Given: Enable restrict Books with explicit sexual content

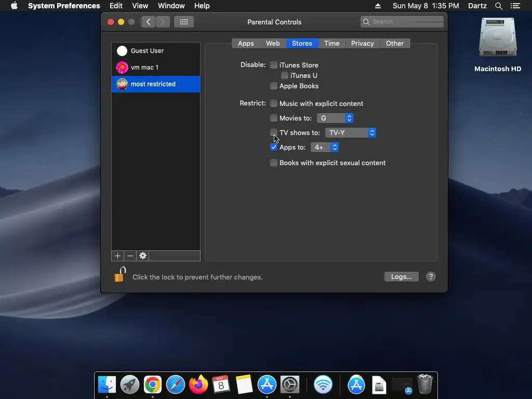Looking at the screenshot, I should 274,163.
